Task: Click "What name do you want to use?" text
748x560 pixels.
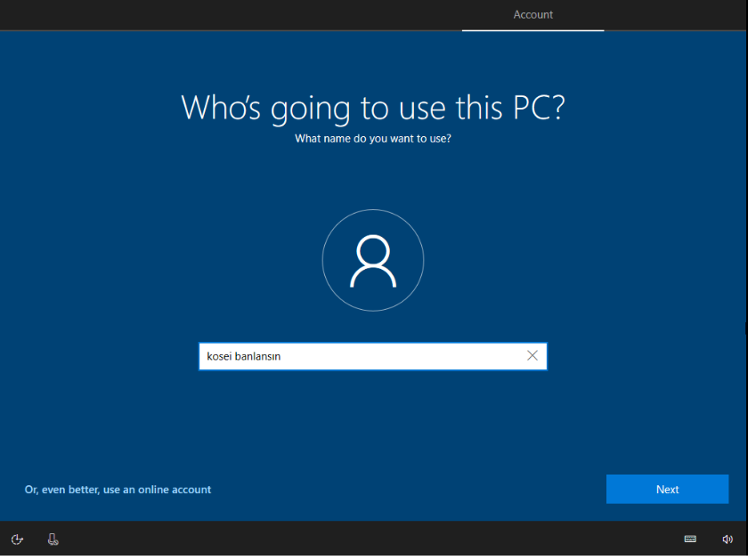Action: click(x=372, y=139)
